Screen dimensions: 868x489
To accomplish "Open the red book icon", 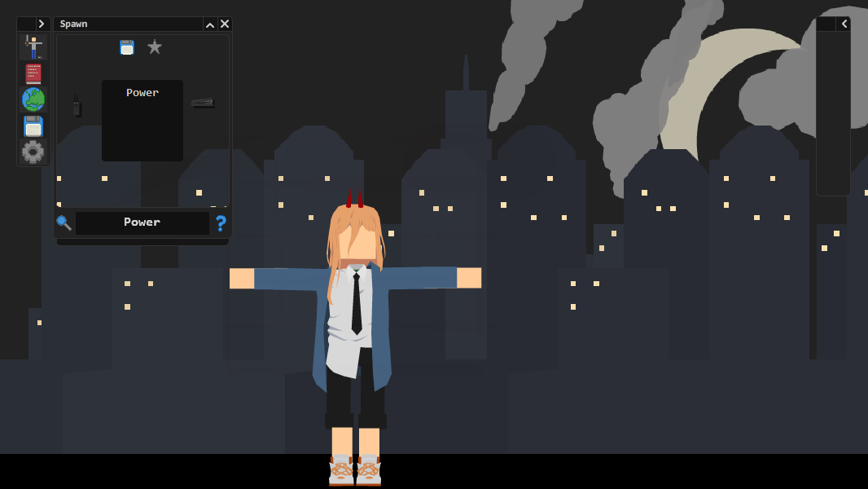I will 33,73.
